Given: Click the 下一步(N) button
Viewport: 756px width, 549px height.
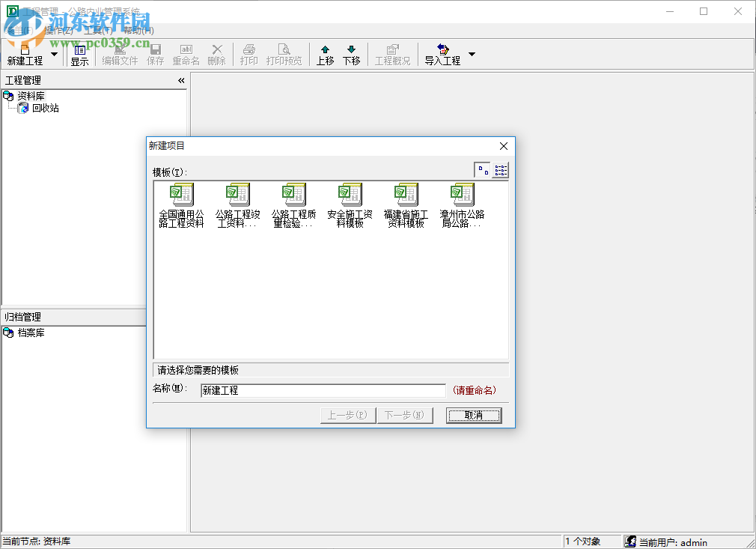Looking at the screenshot, I should click(405, 416).
